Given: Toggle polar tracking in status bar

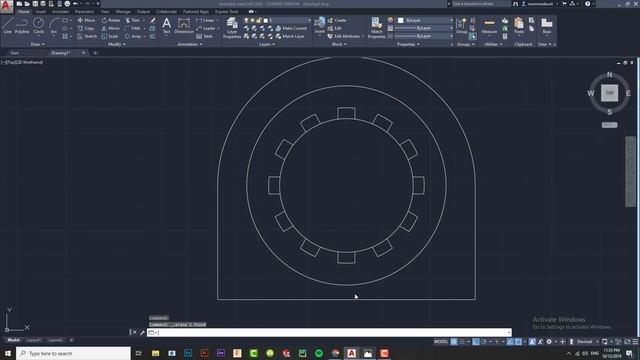Looking at the screenshot, I should pos(484,342).
